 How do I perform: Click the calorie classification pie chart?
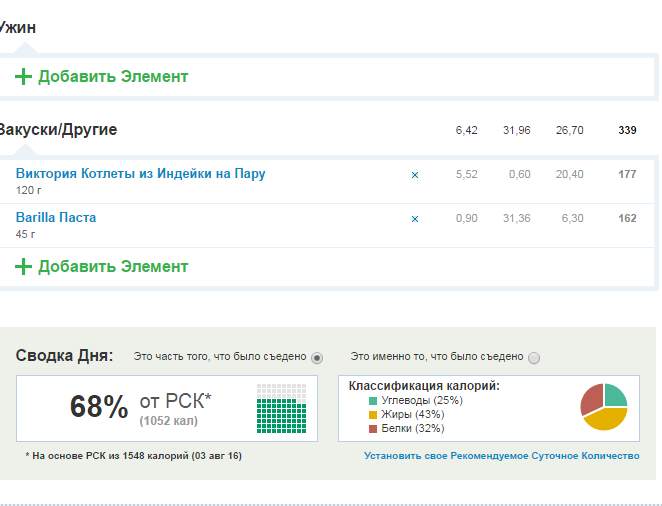(x=604, y=407)
